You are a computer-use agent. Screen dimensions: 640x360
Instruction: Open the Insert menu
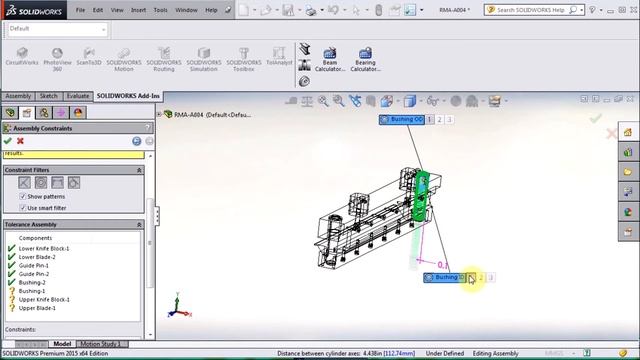point(138,10)
